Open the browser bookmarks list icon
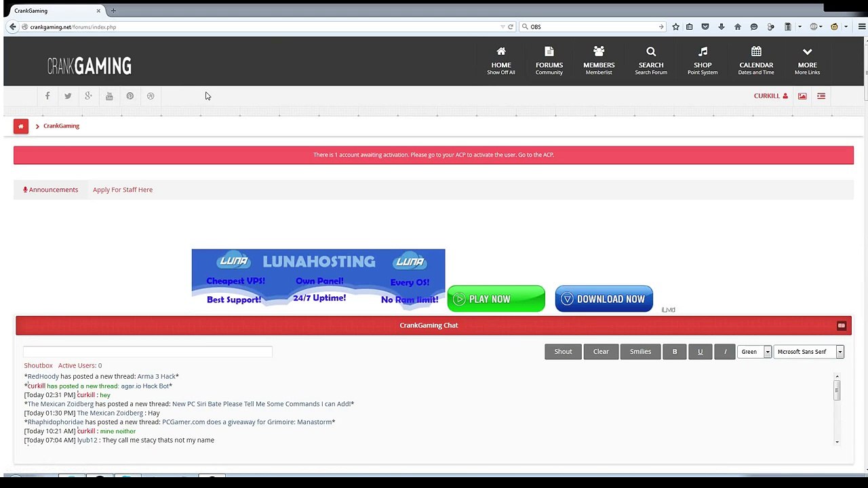This screenshot has height=488, width=868. pos(690,27)
